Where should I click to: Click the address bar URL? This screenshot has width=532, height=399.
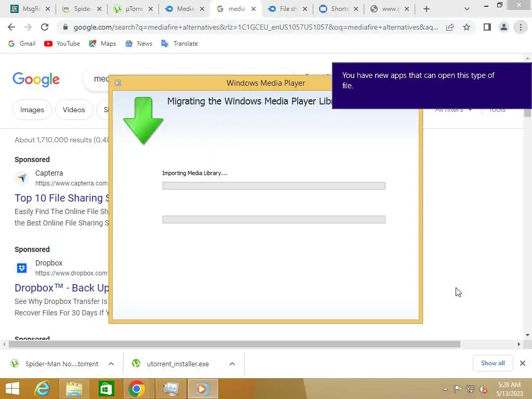256,27
